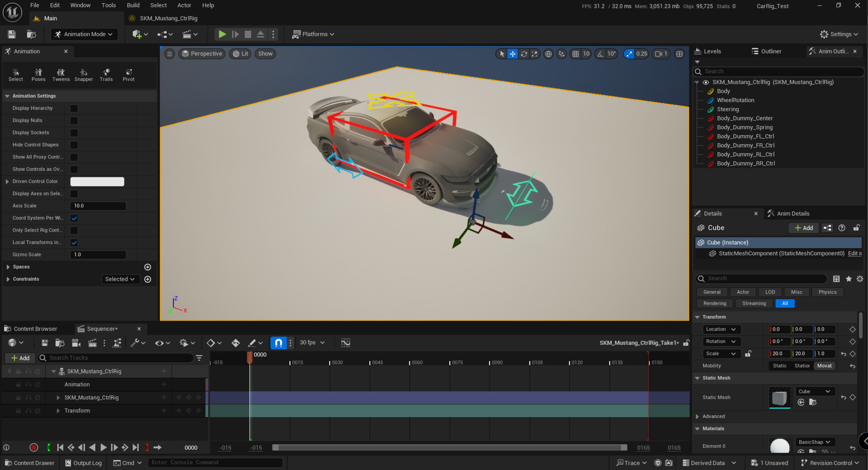Select the Physics filter in Details panel
The image size is (868, 470).
(827, 292)
